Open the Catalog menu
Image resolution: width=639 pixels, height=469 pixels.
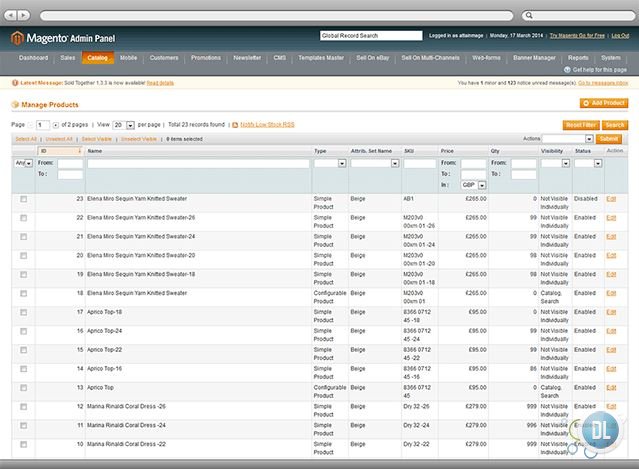click(98, 58)
